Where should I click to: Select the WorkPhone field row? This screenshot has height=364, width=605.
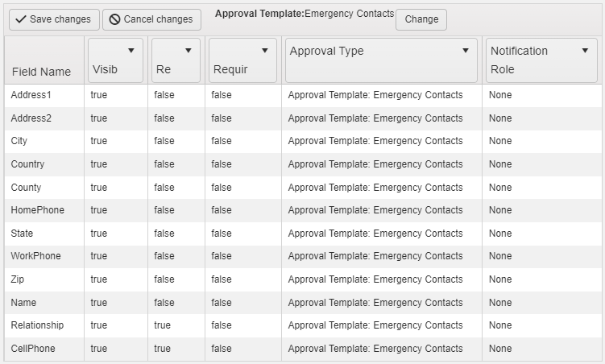(x=303, y=256)
